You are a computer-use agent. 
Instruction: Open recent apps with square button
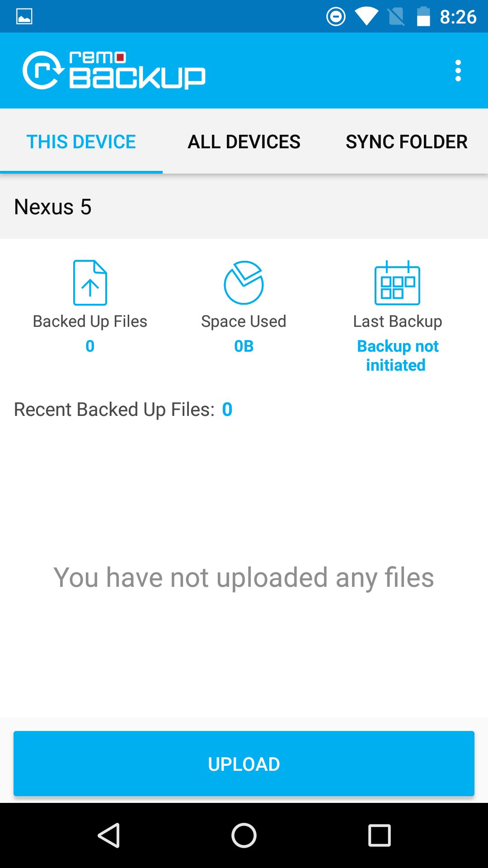(x=379, y=835)
